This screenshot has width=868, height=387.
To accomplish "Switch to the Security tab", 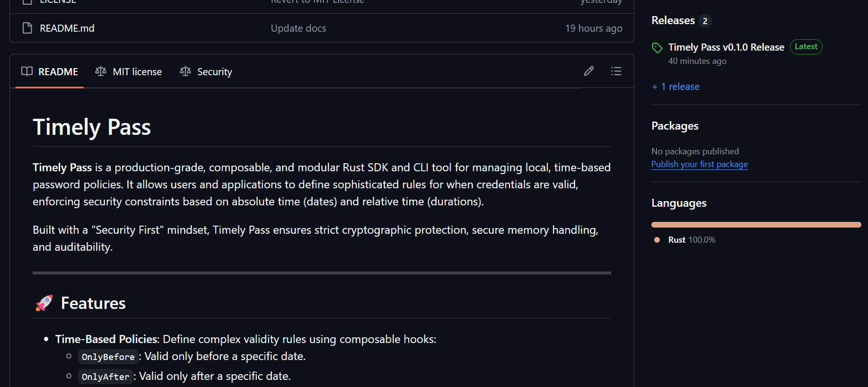I will (x=214, y=72).
